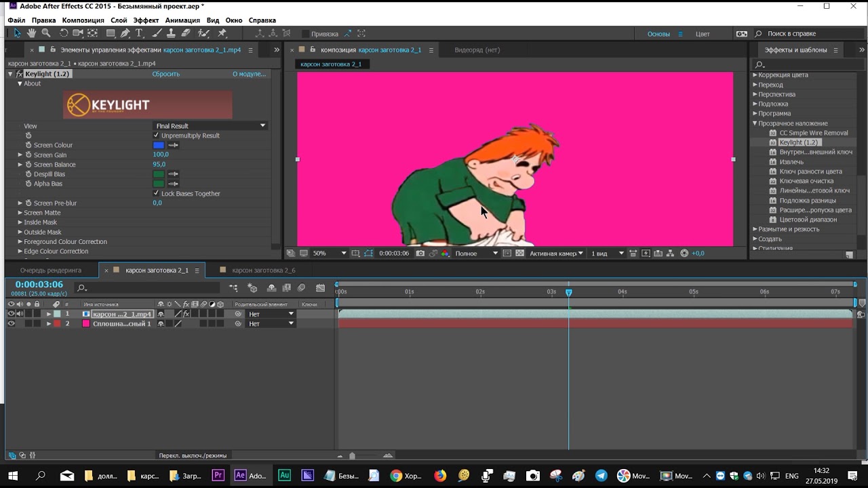
Task: Open the Graph Editor icon
Action: tap(321, 288)
